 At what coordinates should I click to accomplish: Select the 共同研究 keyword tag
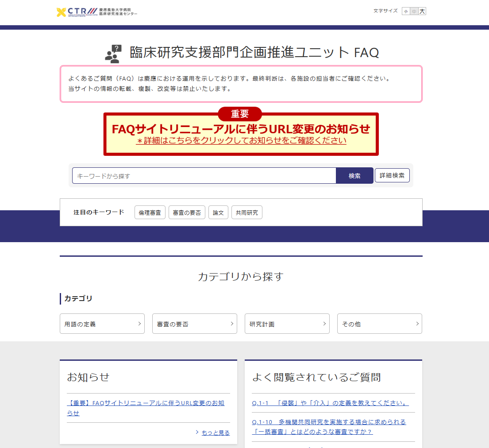246,212
